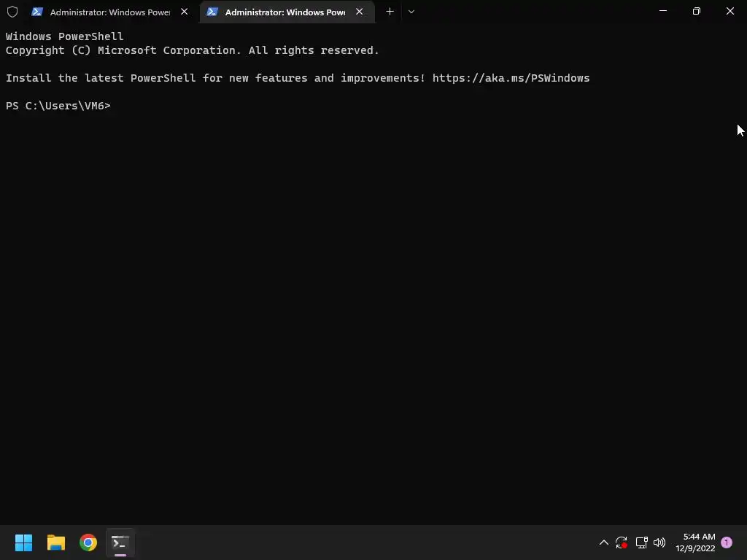Open the Windows Start menu

coord(24,542)
